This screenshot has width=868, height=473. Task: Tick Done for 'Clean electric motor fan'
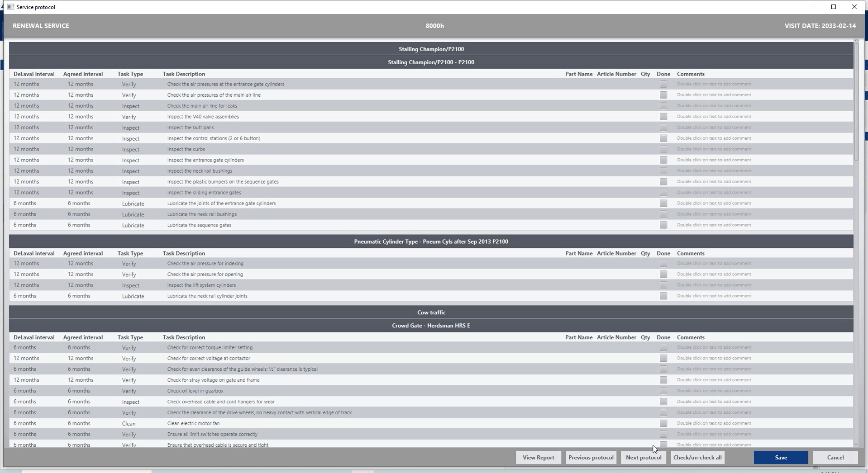click(663, 423)
